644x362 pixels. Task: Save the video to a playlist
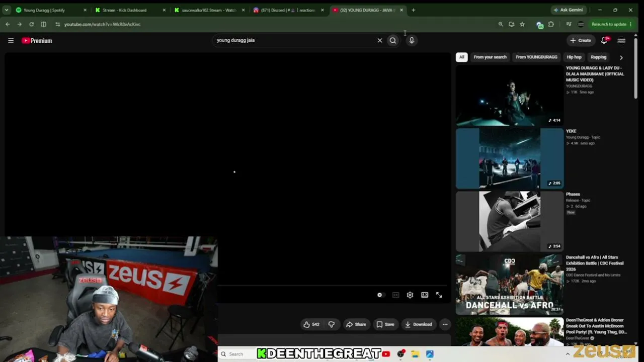[385, 324]
